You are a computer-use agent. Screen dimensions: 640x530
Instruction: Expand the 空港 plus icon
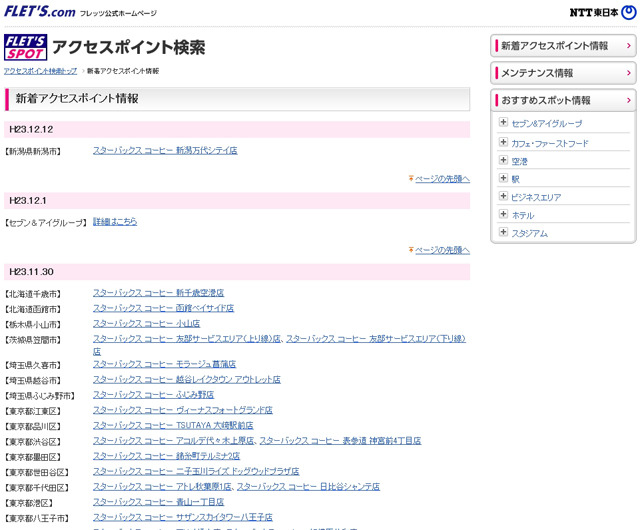coord(503,160)
